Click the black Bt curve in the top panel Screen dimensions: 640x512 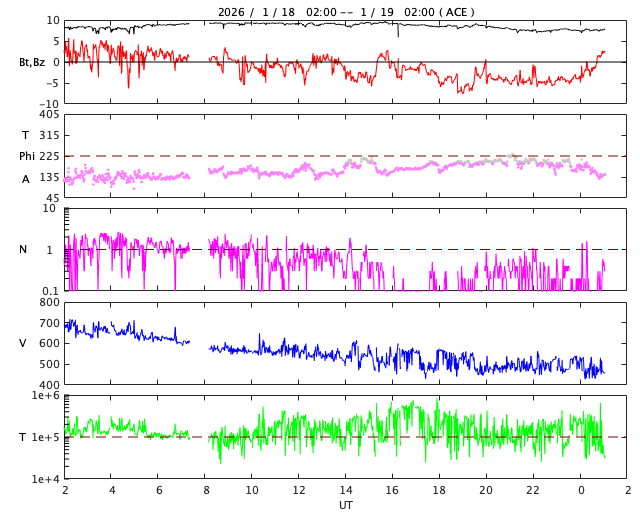300,24
